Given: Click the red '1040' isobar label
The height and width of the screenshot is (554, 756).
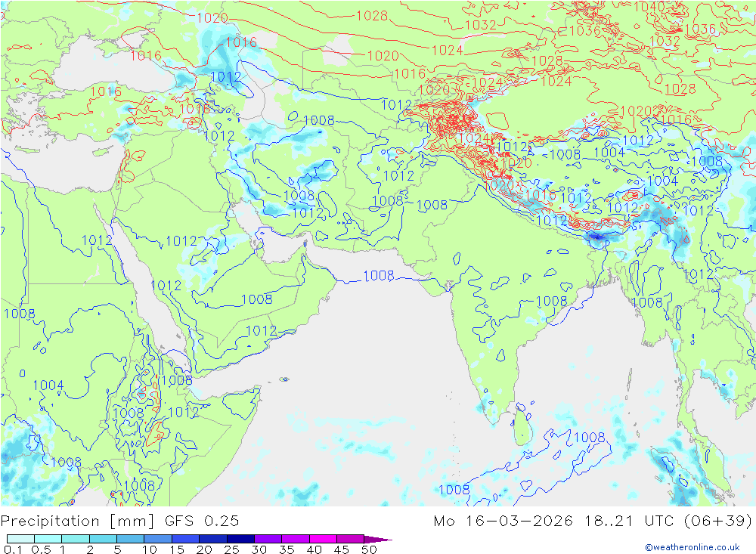Looking at the screenshot, I should pyautogui.click(x=649, y=7).
